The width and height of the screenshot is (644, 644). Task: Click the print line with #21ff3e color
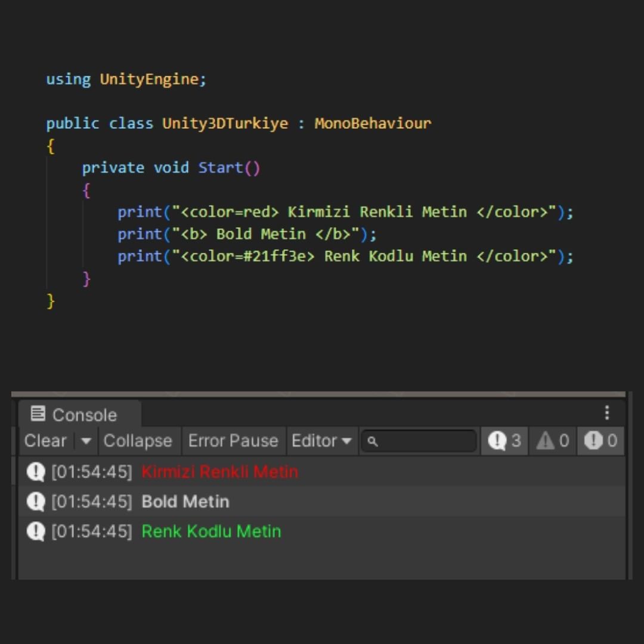(x=345, y=256)
